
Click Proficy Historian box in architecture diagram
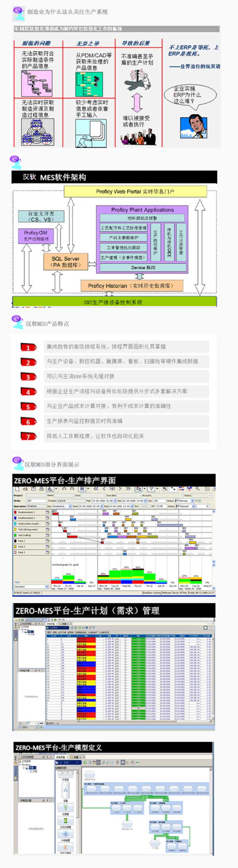(132, 286)
